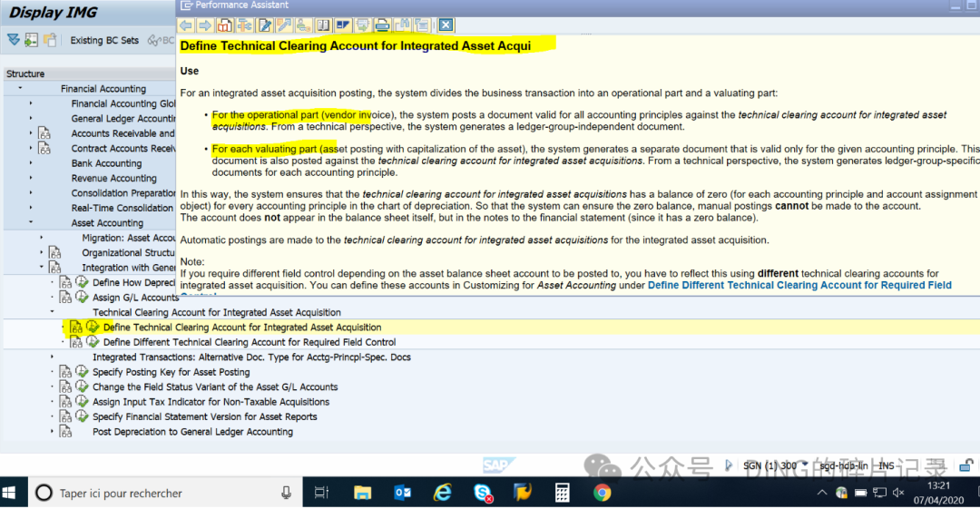Click the yellow clipboard icon in IMG toolbar
This screenshot has height=509, width=980.
point(50,40)
